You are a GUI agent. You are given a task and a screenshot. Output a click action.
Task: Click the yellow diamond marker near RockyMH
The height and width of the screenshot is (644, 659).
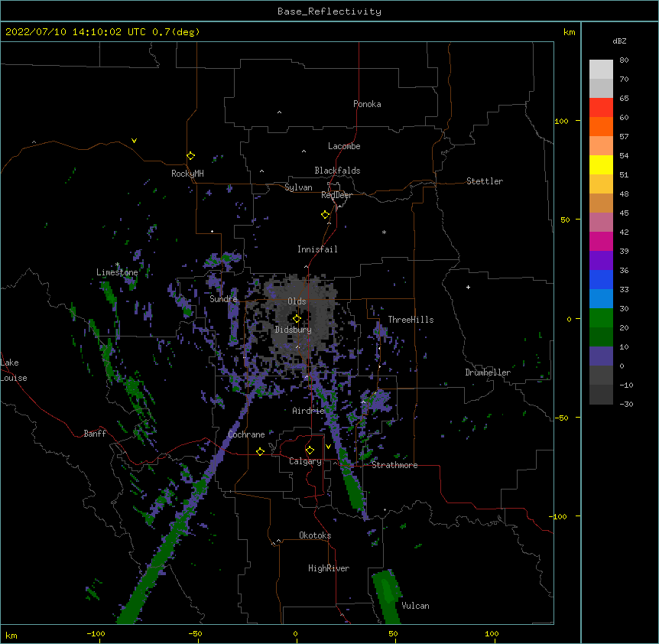coord(190,156)
